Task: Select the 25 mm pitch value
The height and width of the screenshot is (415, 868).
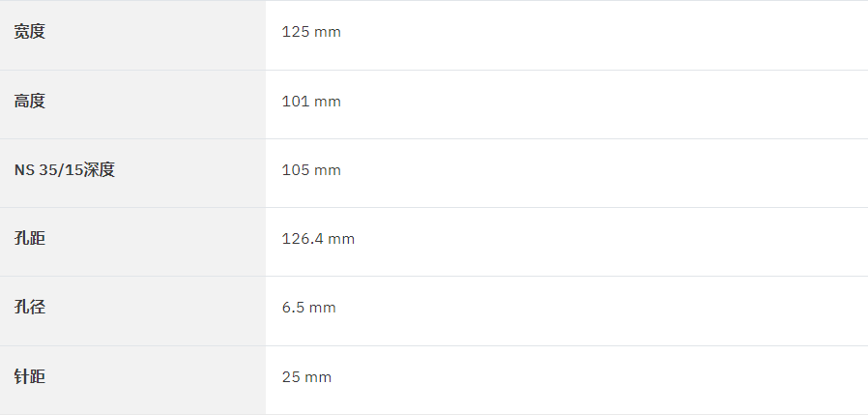Action: (306, 377)
